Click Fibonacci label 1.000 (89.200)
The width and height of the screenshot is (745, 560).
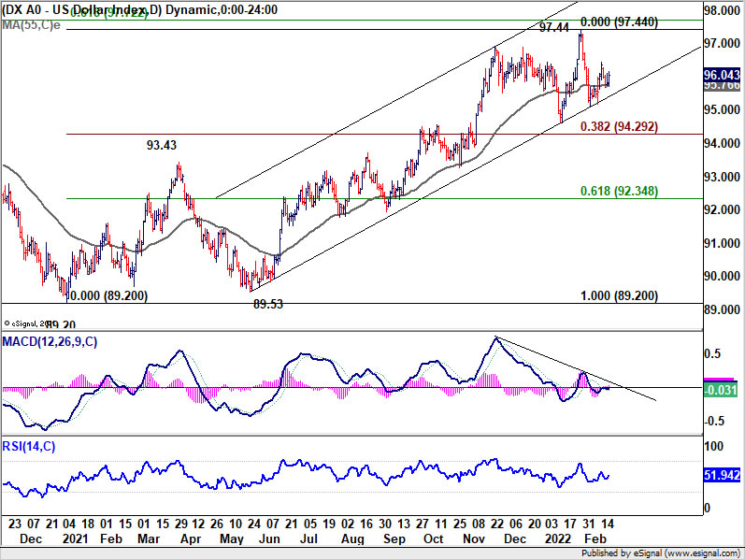[x=619, y=295]
